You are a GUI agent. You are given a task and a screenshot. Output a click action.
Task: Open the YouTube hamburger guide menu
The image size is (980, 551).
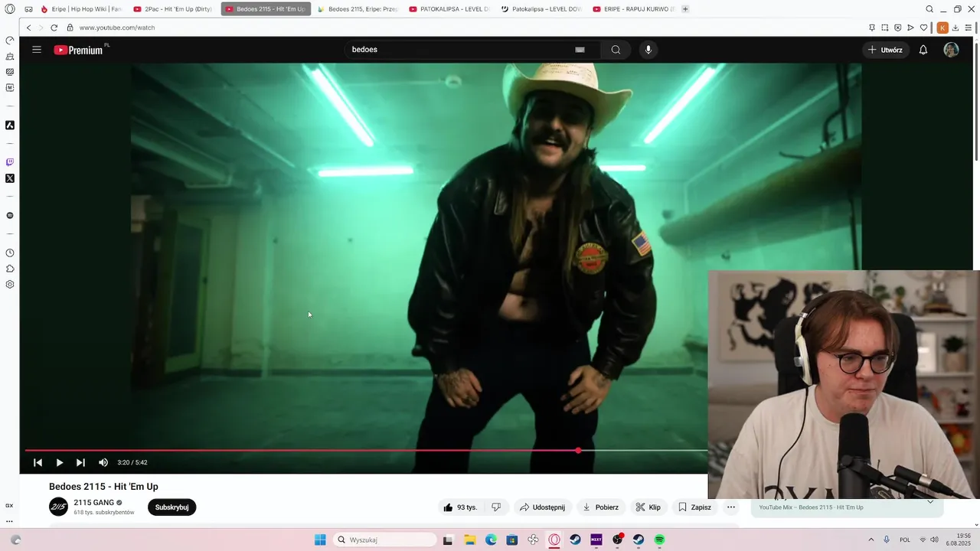pos(37,50)
